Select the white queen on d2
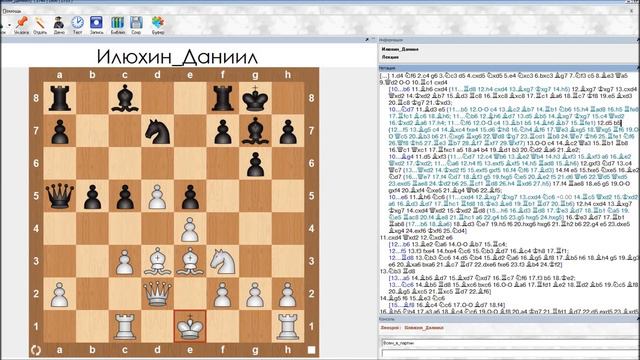The height and width of the screenshot is (360, 640). (x=158, y=293)
